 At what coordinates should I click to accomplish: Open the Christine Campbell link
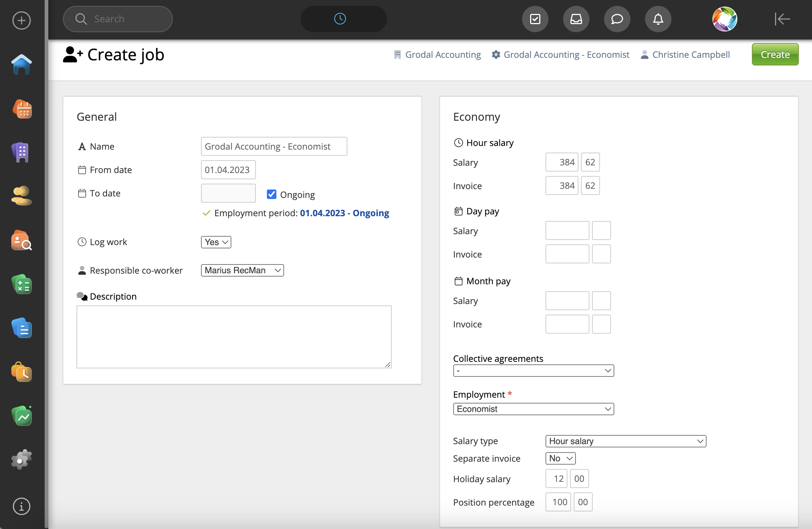point(690,55)
